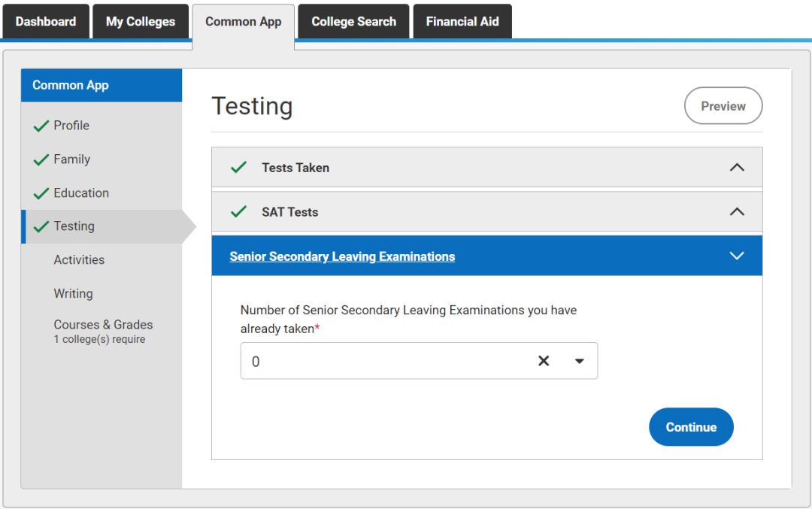Open the My Colleges tab
This screenshot has height=509, width=812.
(x=141, y=21)
